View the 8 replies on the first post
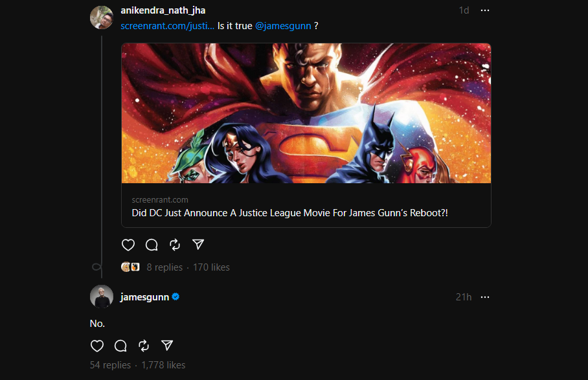This screenshot has height=380, width=588. [166, 267]
